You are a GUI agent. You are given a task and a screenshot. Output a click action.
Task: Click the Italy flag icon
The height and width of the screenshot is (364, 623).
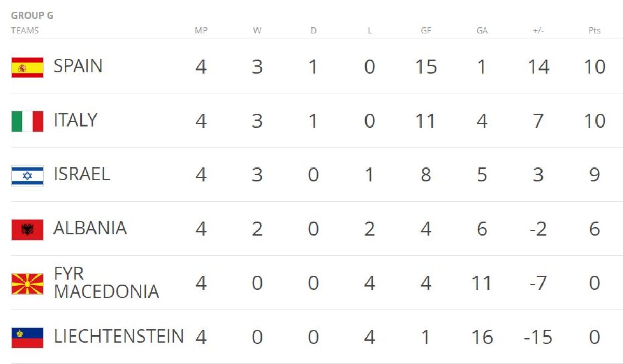pos(28,121)
